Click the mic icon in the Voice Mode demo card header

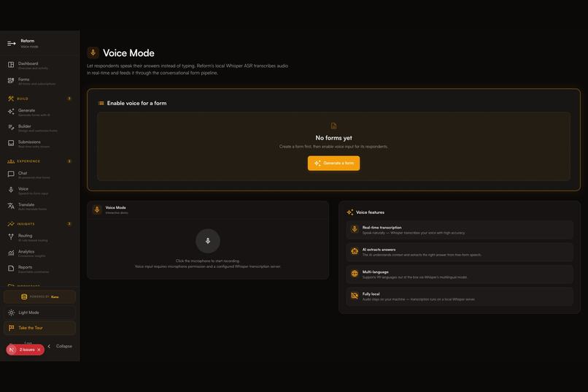pos(97,210)
